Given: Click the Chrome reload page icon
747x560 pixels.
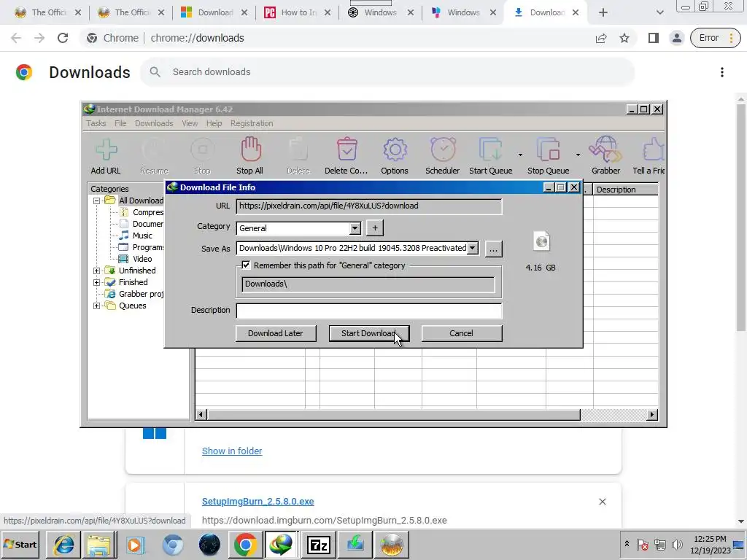Looking at the screenshot, I should [x=63, y=38].
